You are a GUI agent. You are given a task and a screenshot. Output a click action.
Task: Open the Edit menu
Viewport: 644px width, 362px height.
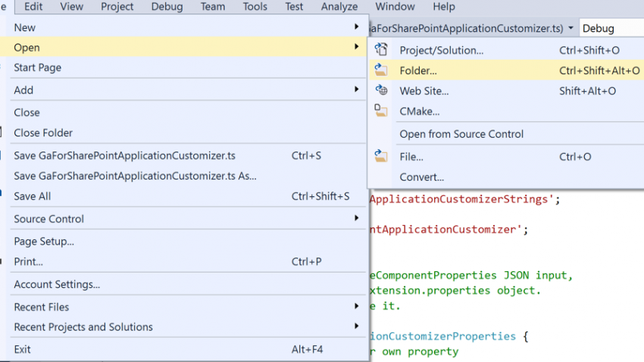pyautogui.click(x=33, y=7)
